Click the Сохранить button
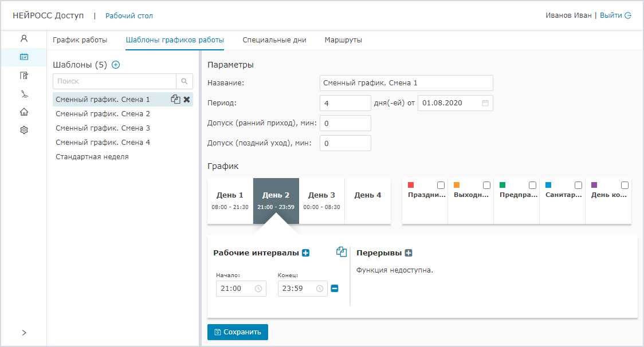This screenshot has width=644, height=347. pos(237,332)
